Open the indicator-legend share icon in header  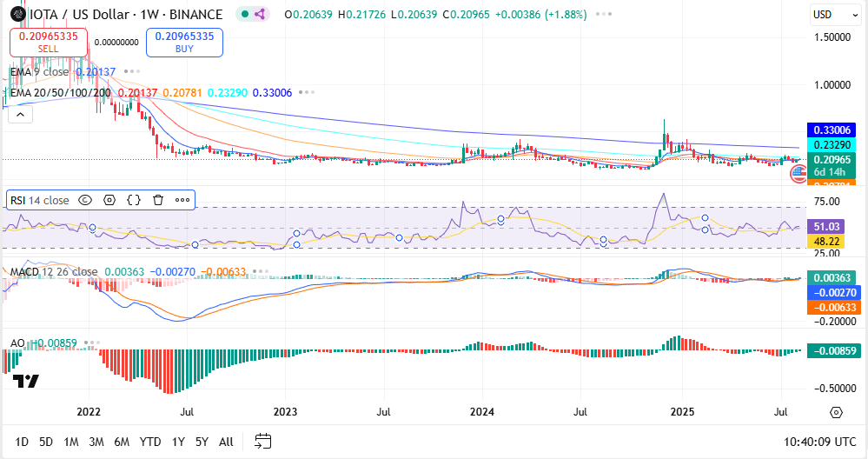(x=260, y=15)
